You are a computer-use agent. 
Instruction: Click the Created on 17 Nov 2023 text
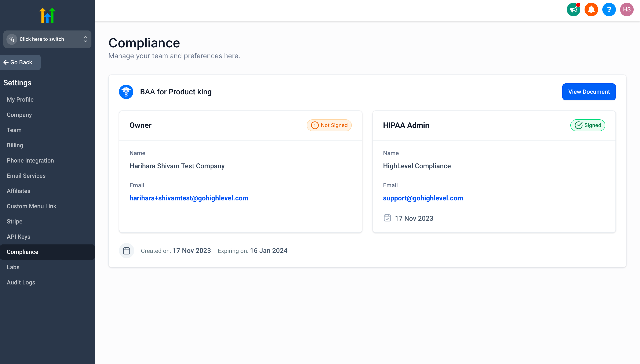[176, 251]
